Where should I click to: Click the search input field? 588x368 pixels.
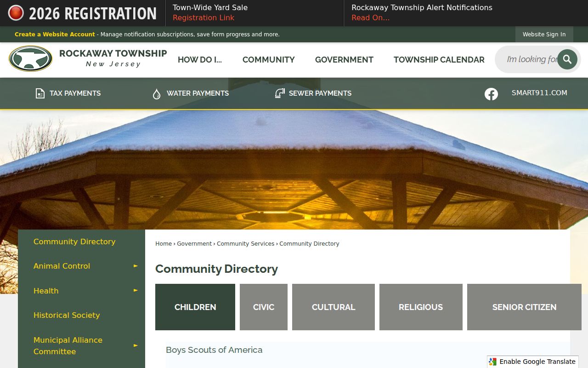tap(531, 59)
